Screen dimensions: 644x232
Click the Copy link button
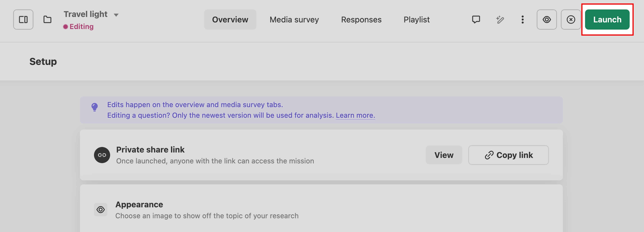[508, 155]
